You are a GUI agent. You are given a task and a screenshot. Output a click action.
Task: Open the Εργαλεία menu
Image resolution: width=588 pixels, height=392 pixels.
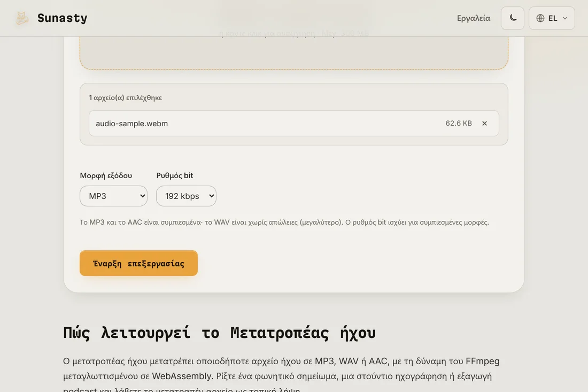tap(473, 18)
